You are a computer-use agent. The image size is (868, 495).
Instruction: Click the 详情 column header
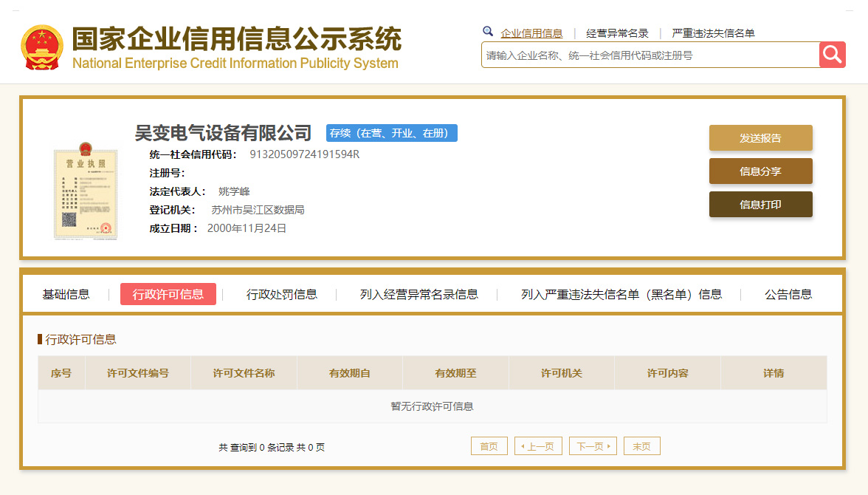click(774, 373)
